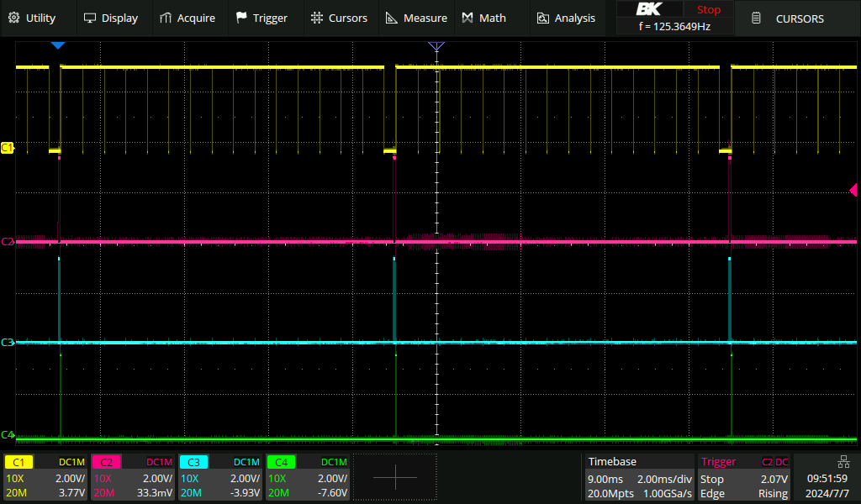
Task: Open the C1 channel settings box
Action: (45, 477)
